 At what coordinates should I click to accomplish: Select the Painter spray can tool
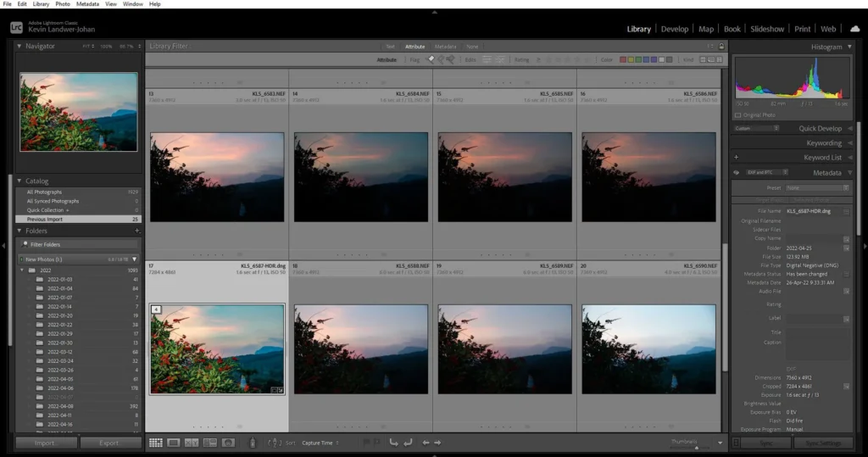[253, 443]
